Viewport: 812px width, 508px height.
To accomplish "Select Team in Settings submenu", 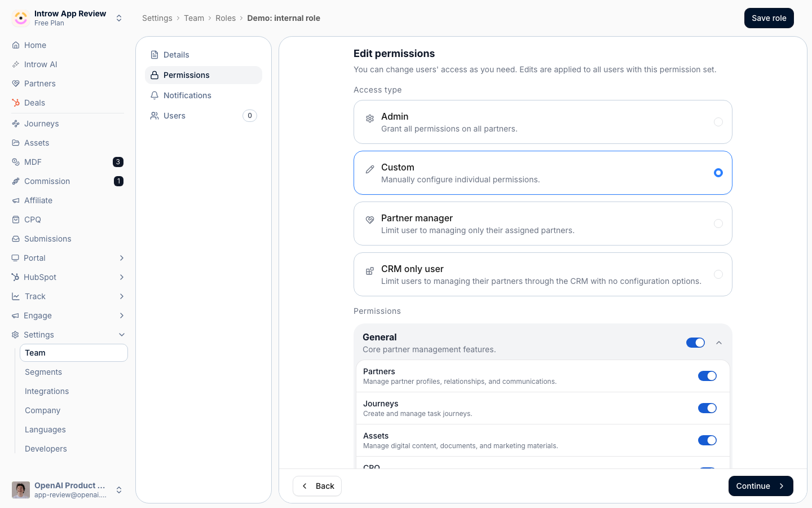I will pyautogui.click(x=74, y=353).
